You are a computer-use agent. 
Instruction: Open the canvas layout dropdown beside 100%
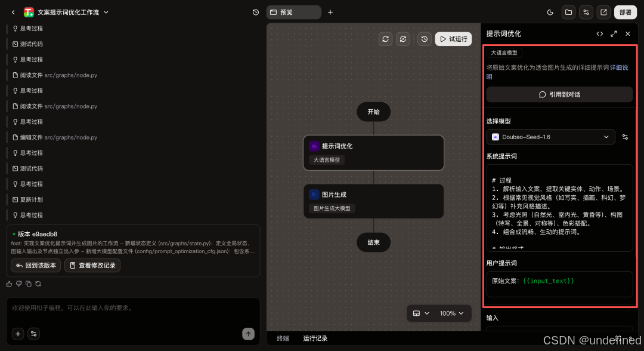click(420, 313)
